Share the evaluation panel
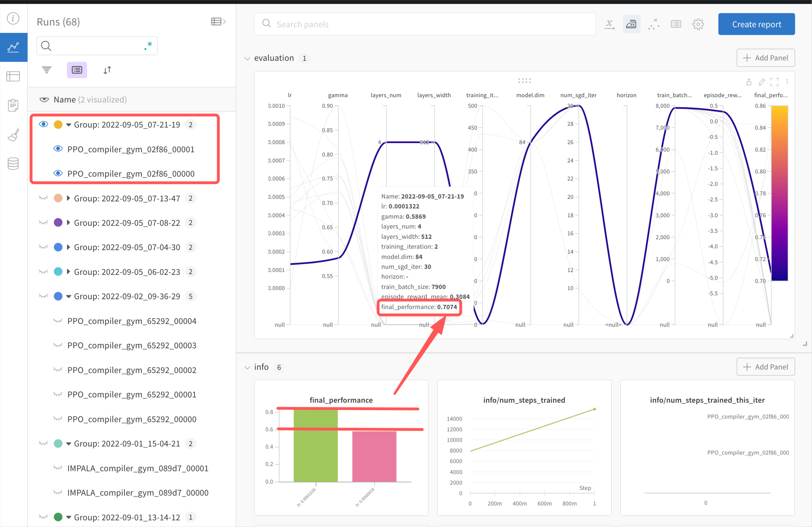Viewport: 812px width, 527px height. click(749, 82)
